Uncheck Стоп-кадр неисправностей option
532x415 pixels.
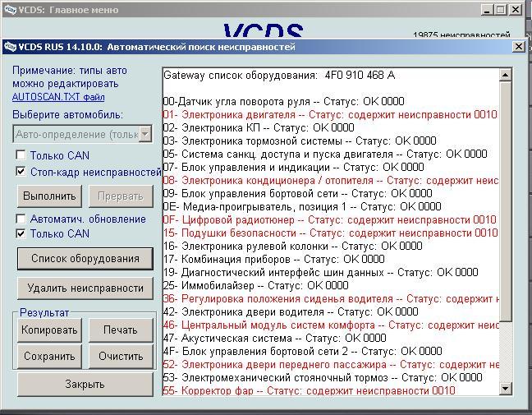pos(21,172)
